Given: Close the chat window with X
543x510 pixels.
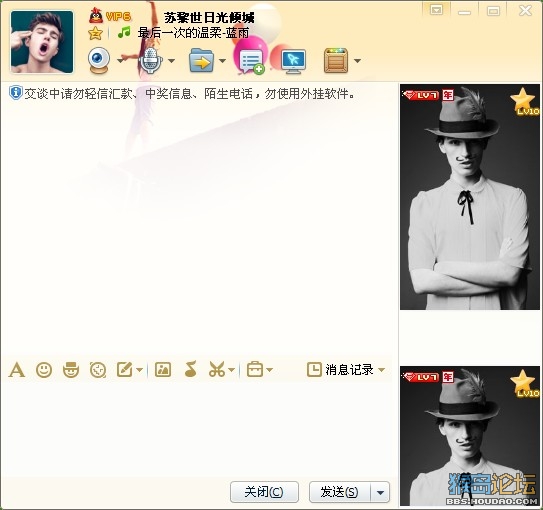Looking at the screenshot, I should tap(525, 10).
